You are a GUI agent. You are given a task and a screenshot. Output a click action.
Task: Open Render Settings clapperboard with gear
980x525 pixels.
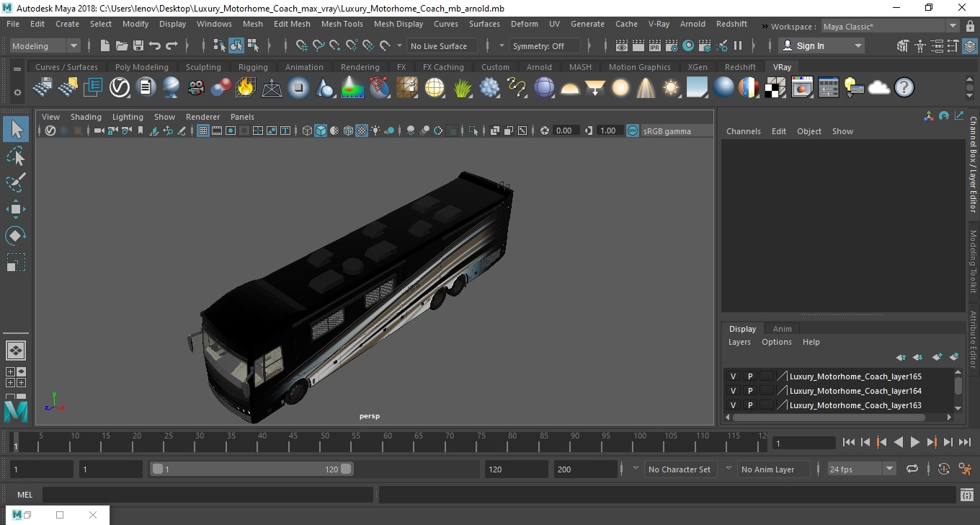tap(672, 45)
